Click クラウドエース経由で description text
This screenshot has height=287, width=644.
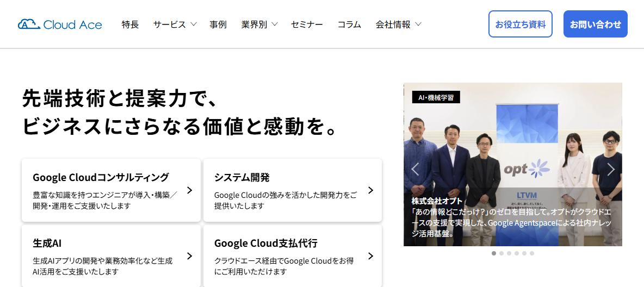284,266
